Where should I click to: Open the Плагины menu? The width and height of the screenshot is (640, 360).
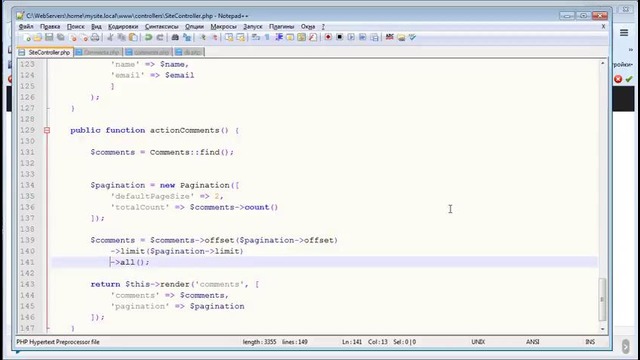tap(281, 27)
